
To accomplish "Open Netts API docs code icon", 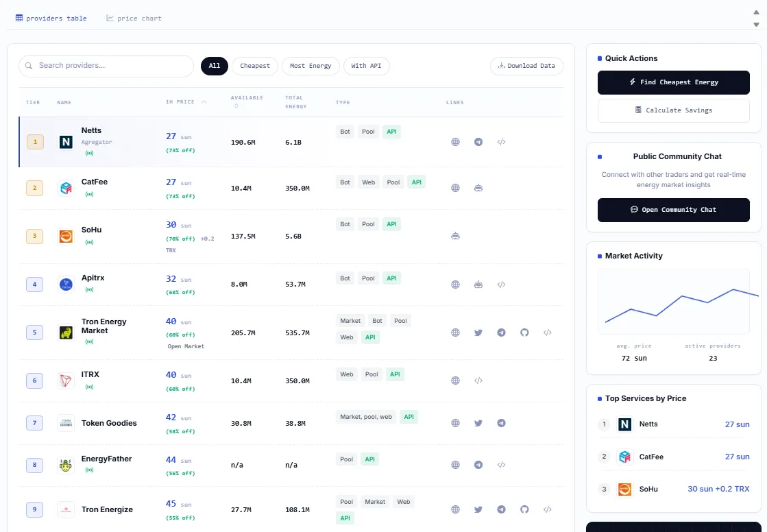I will point(501,142).
